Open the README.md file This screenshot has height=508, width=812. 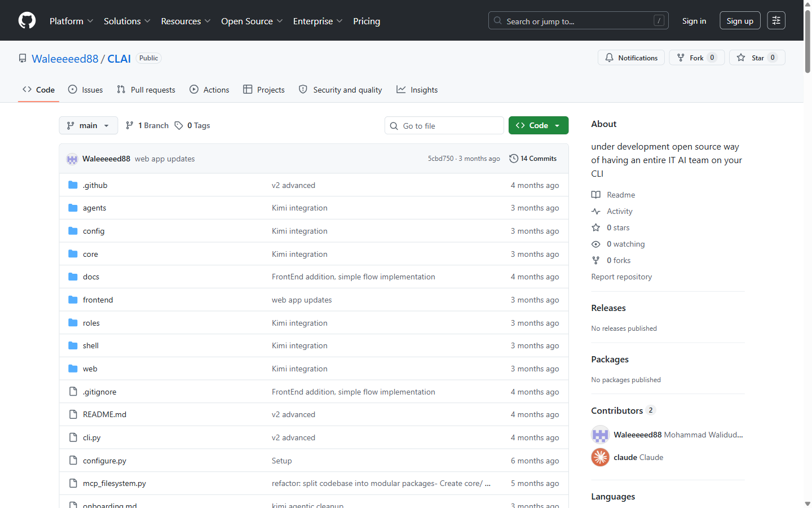(104, 415)
